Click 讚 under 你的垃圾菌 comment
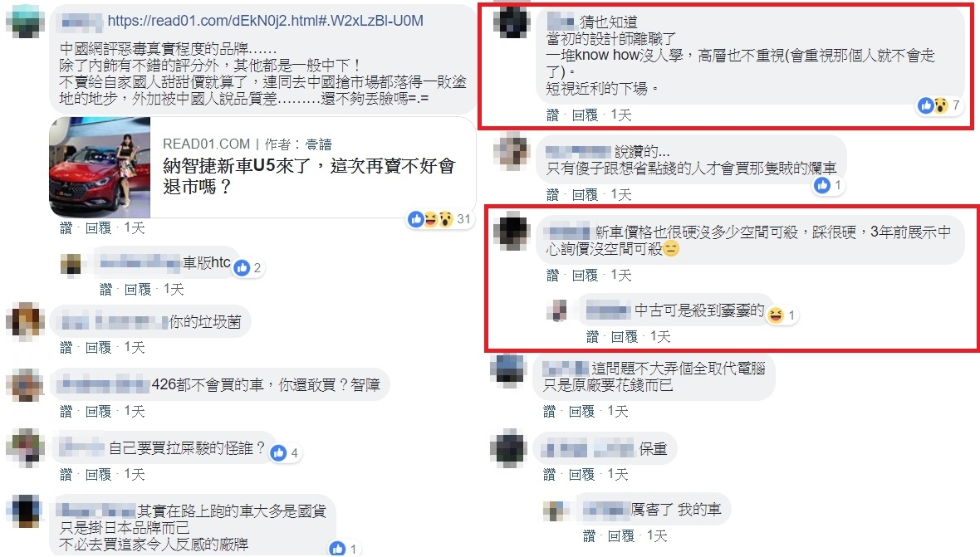This screenshot has height=557, width=980. click(66, 347)
